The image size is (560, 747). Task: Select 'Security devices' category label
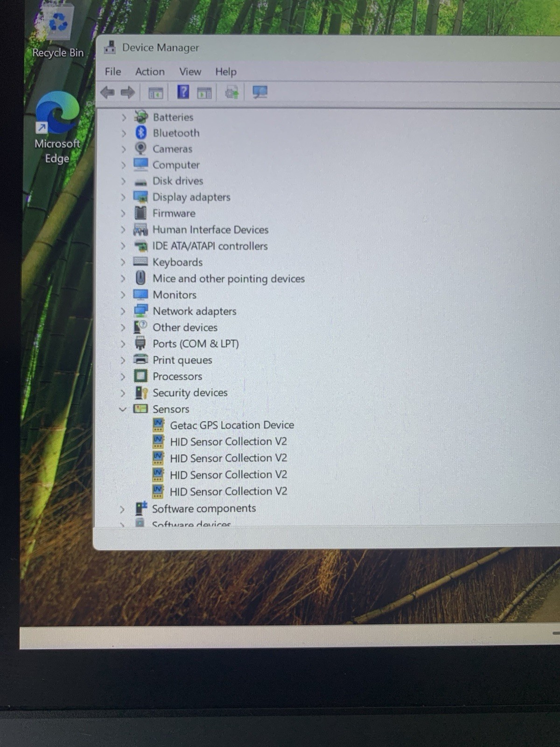tap(190, 393)
